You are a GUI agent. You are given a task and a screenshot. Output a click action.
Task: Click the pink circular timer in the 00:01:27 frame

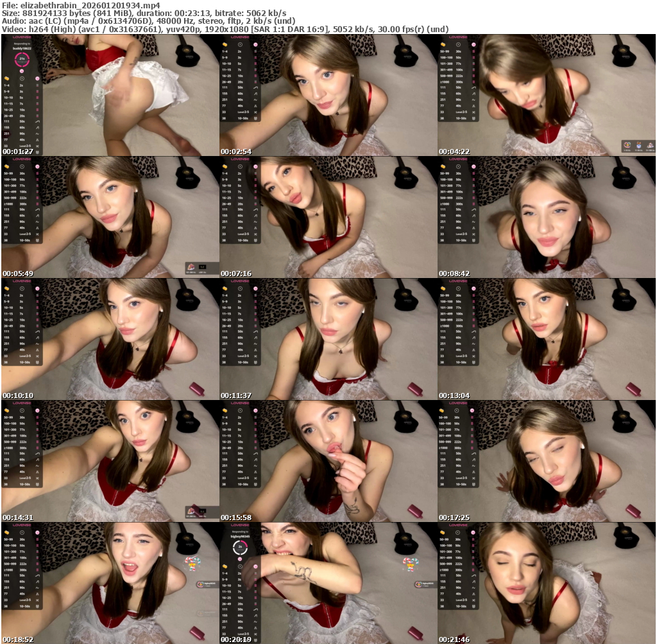[x=22, y=60]
